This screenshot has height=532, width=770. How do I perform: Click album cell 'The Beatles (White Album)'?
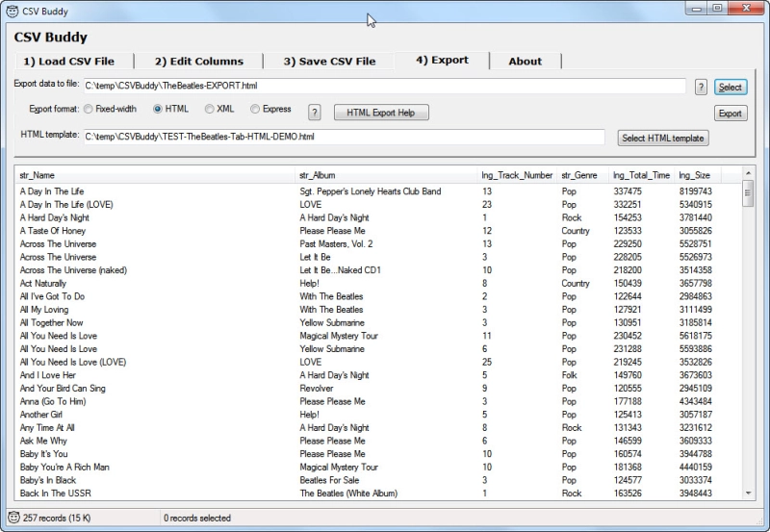click(348, 494)
